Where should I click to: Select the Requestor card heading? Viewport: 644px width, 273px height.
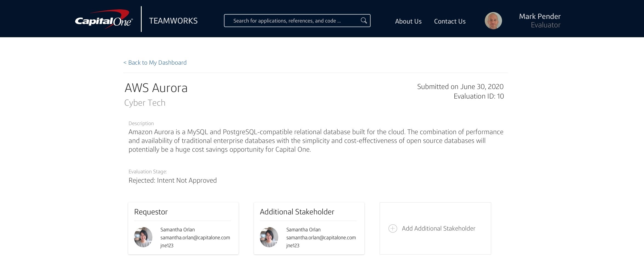pos(151,212)
